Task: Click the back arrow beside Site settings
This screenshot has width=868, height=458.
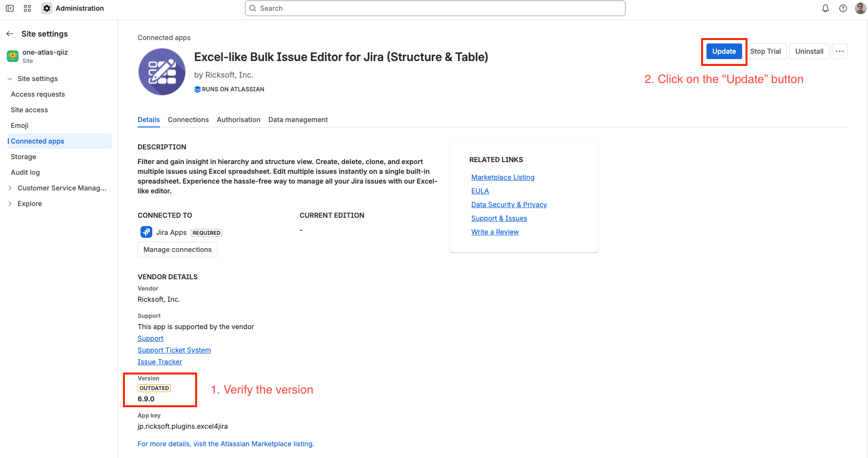Action: click(x=10, y=34)
